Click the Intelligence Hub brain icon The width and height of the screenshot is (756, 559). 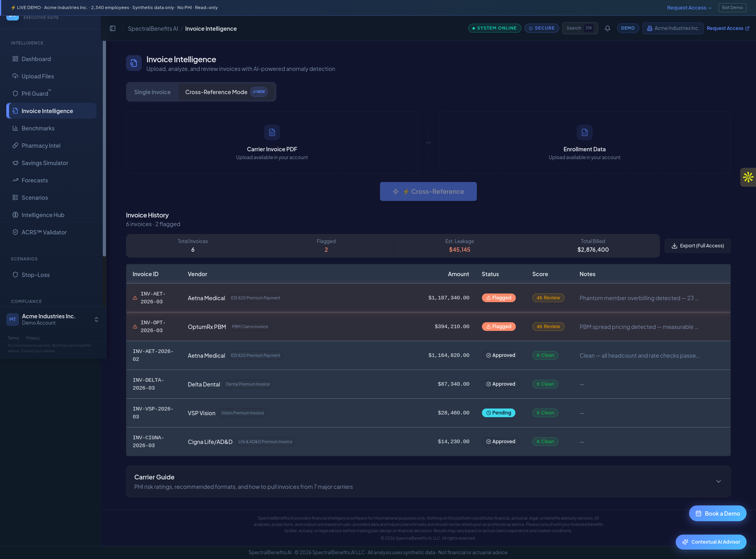[x=15, y=215]
